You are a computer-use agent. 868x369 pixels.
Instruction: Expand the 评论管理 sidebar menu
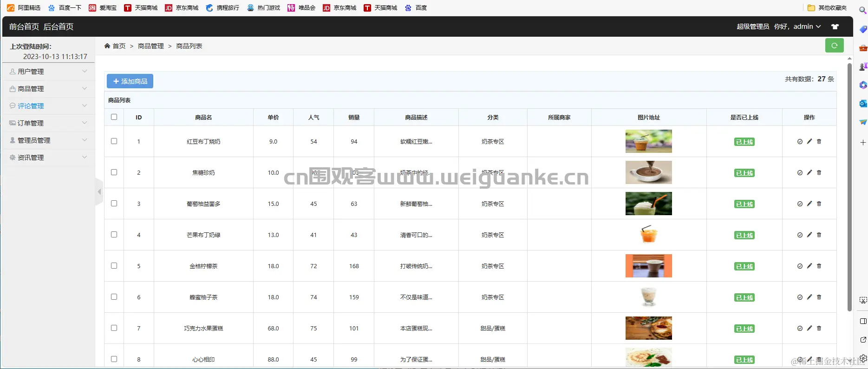coord(48,106)
